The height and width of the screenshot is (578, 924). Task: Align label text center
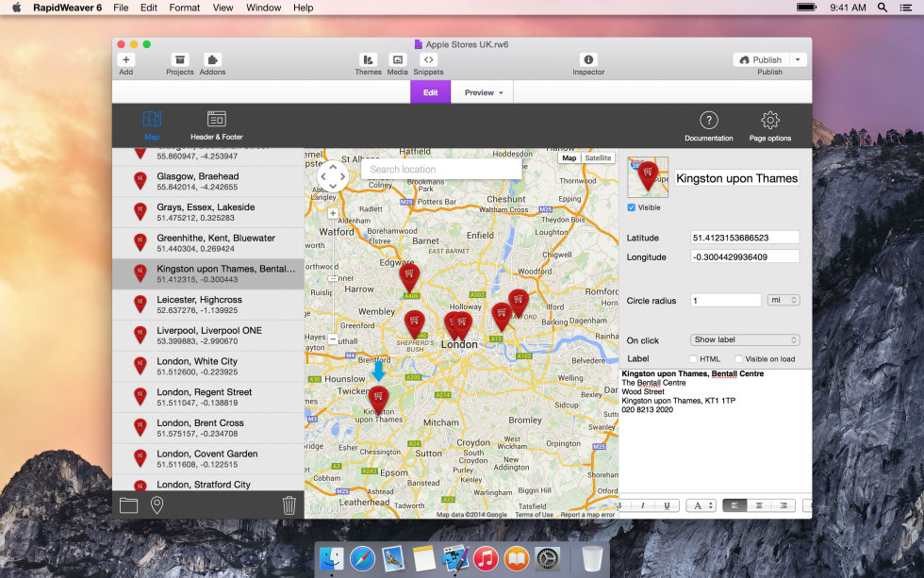[x=759, y=505]
